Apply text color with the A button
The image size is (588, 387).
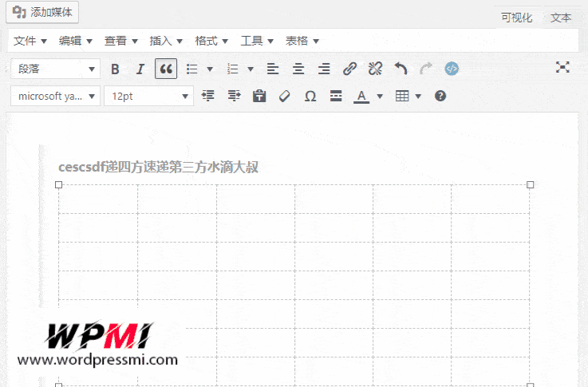pyautogui.click(x=361, y=97)
